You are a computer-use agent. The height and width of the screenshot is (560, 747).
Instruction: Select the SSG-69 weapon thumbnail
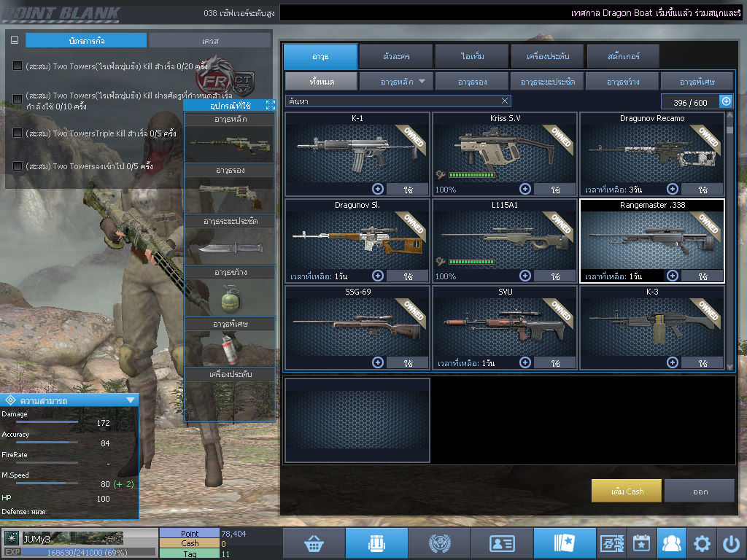coord(357,327)
